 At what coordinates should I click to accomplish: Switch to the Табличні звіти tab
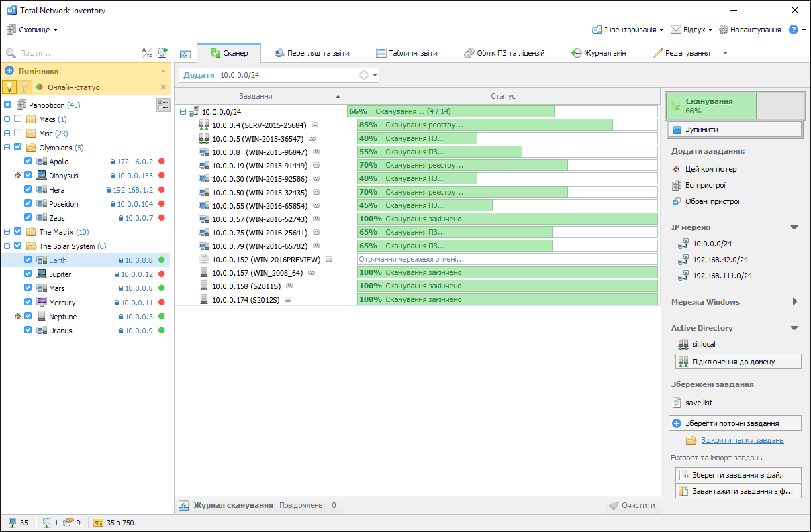click(x=407, y=53)
